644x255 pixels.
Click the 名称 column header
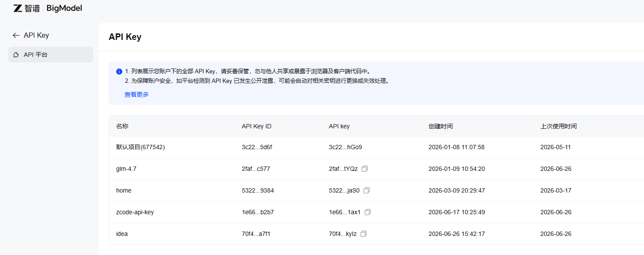[x=122, y=126]
